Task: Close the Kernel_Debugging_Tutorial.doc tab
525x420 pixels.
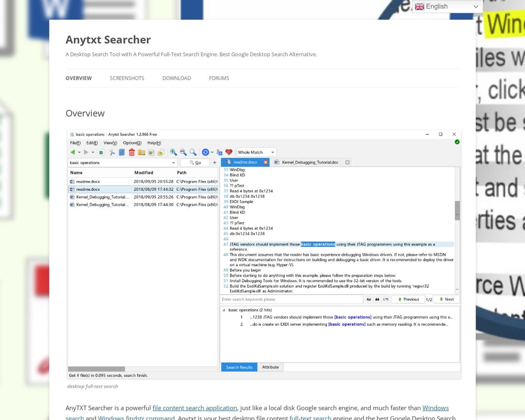Action: tap(347, 162)
